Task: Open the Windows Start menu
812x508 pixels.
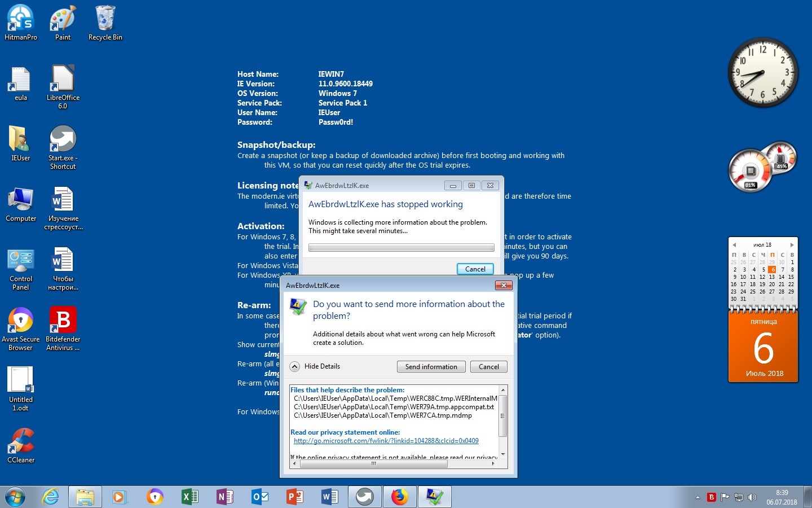Action: pos(15,497)
